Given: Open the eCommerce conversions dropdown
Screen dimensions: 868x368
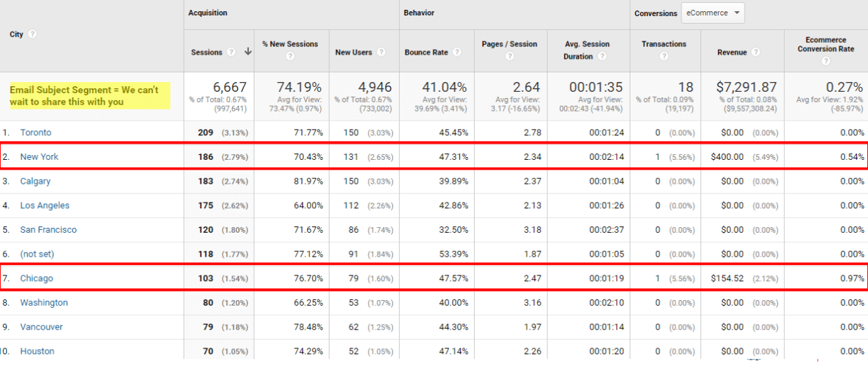Looking at the screenshot, I should pos(712,13).
